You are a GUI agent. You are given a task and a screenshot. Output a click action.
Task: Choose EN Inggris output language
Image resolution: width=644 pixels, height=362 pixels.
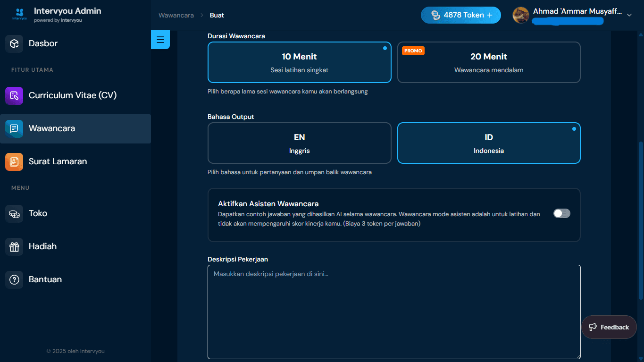300,143
